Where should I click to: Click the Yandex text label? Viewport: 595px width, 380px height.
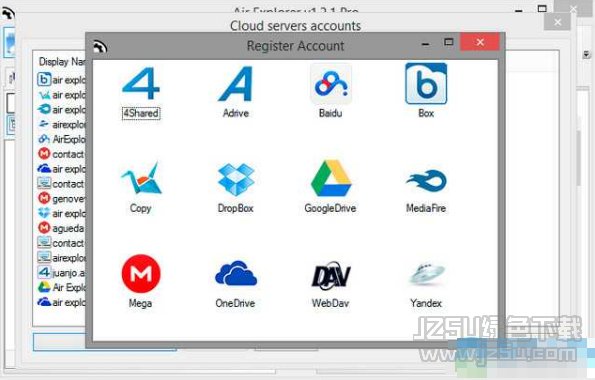click(x=426, y=303)
